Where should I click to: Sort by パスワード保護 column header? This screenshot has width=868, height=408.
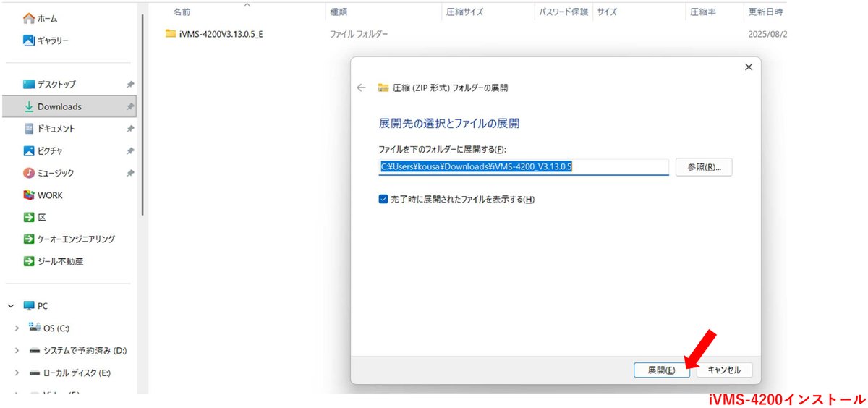(x=563, y=12)
